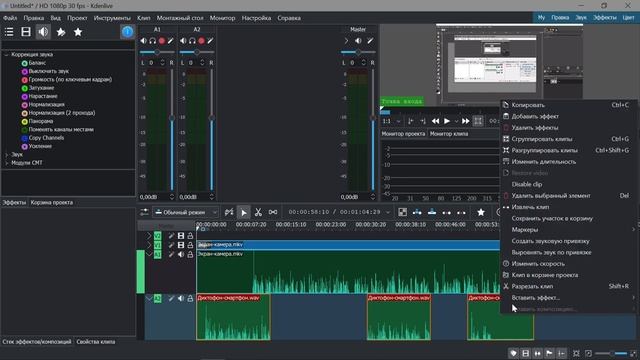Adjust the A1 balance slider
The height and width of the screenshot is (360, 640).
coord(157,52)
